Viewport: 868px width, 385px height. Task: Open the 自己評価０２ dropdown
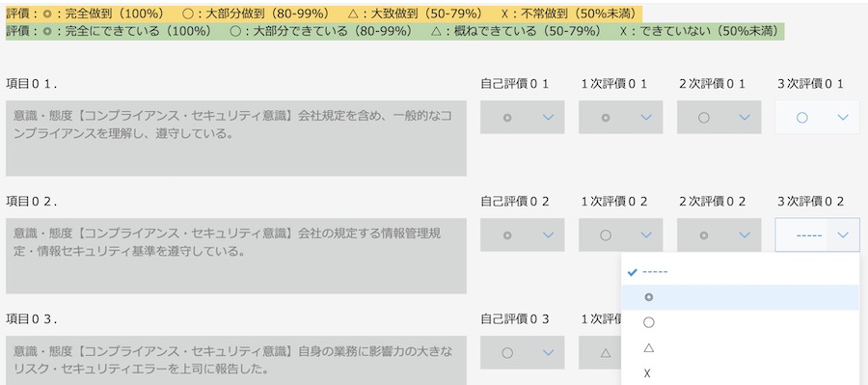[522, 234]
